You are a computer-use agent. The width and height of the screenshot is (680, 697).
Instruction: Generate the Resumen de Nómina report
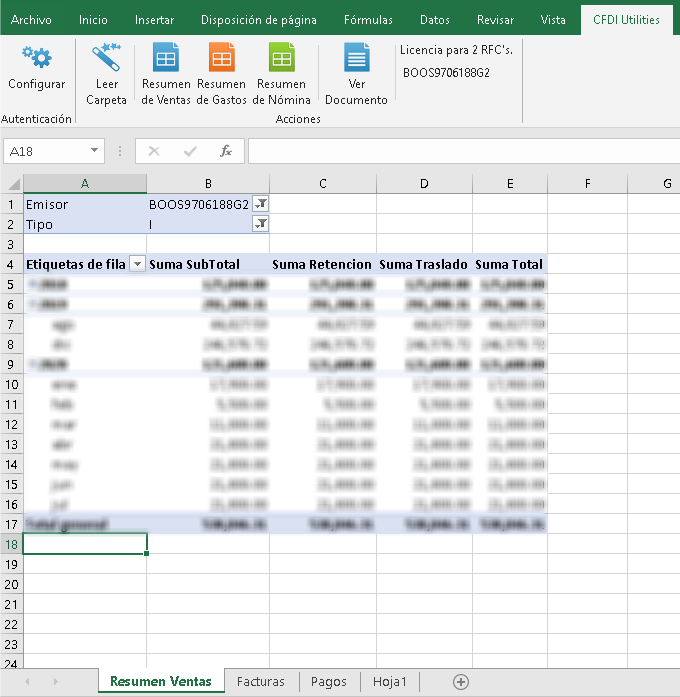(x=281, y=58)
